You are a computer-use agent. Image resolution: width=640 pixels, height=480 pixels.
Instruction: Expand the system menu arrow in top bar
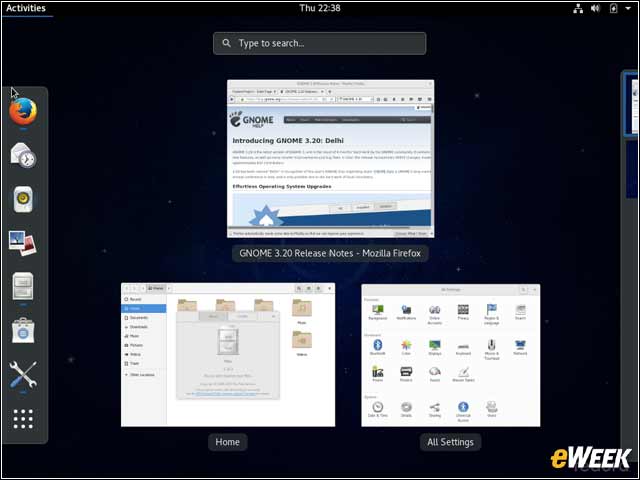click(x=628, y=8)
